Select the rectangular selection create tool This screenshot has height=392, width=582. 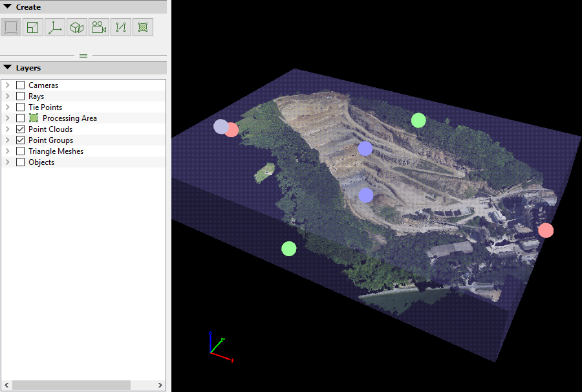point(11,27)
